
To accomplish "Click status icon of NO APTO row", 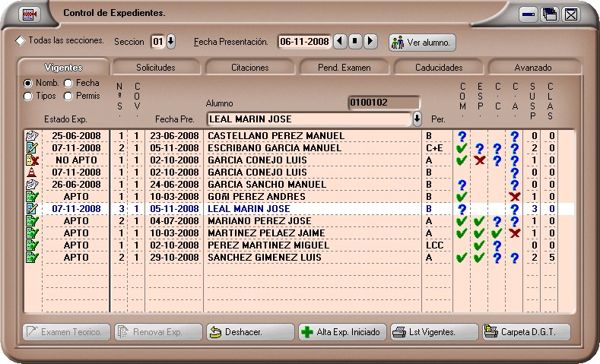I will pos(32,160).
